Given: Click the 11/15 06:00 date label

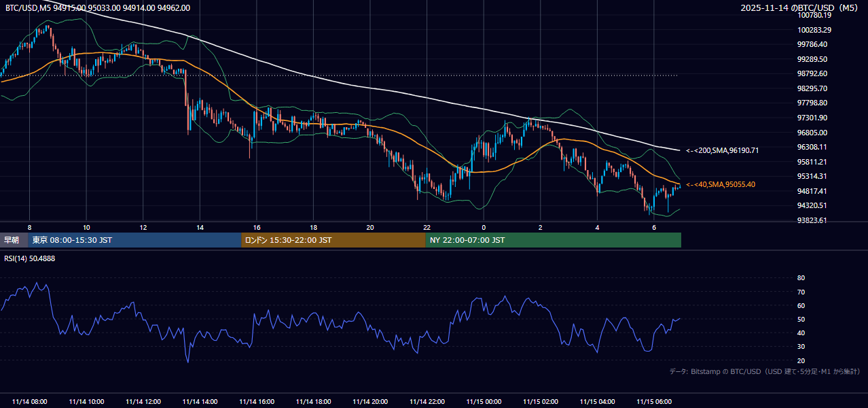Looking at the screenshot, I should click(654, 402).
